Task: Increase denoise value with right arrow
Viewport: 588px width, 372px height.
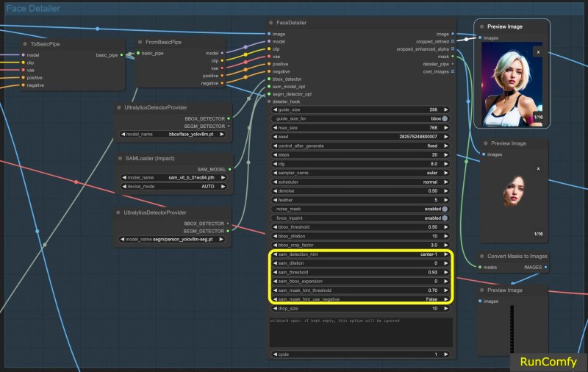Action: (446, 191)
